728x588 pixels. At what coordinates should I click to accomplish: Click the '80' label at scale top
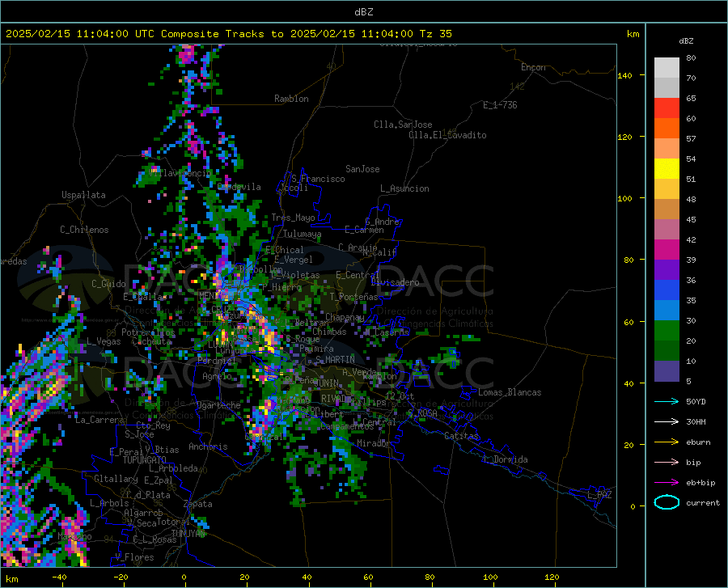(691, 58)
